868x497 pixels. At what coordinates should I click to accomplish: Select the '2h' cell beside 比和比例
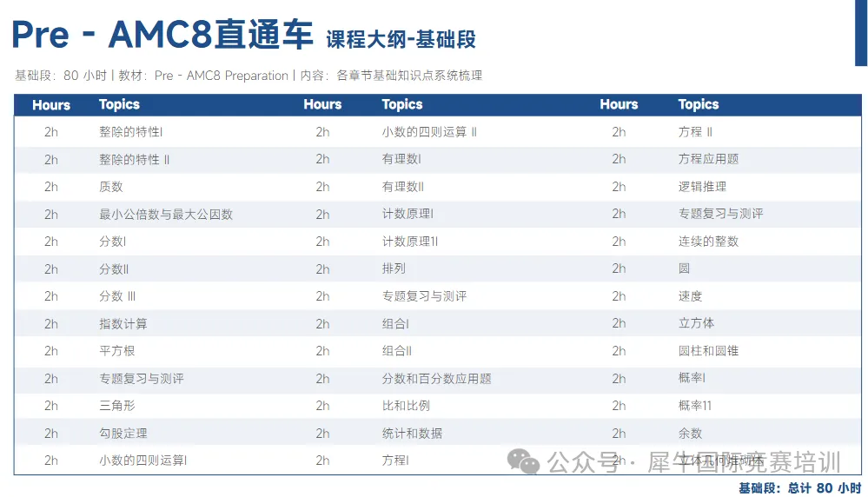(x=322, y=406)
